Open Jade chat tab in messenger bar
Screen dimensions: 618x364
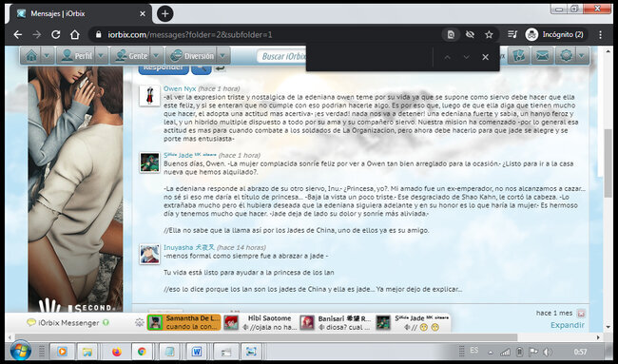pos(412,322)
